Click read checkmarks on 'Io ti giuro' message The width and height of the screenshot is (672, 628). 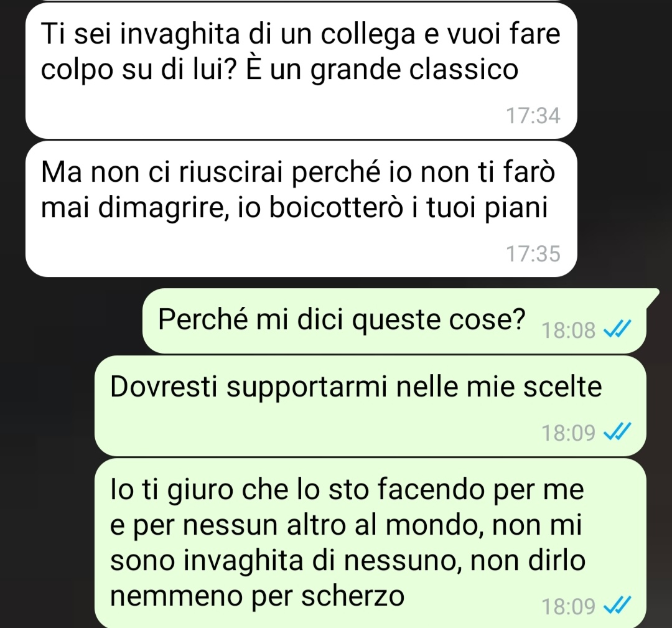(x=617, y=605)
